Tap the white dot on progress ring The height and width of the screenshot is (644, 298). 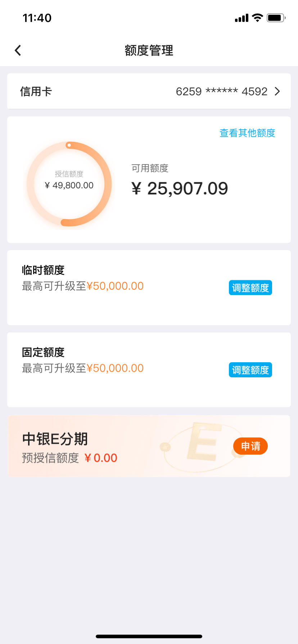click(x=69, y=145)
